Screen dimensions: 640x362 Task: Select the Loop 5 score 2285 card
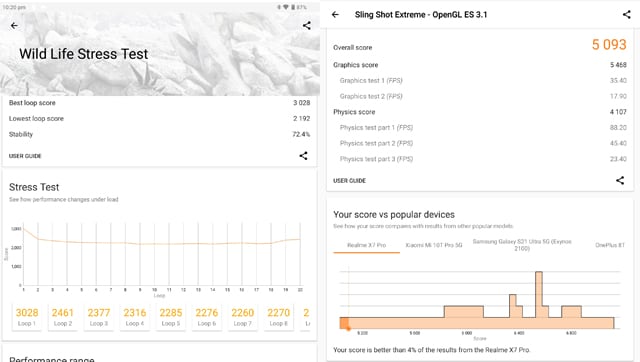coord(171,317)
